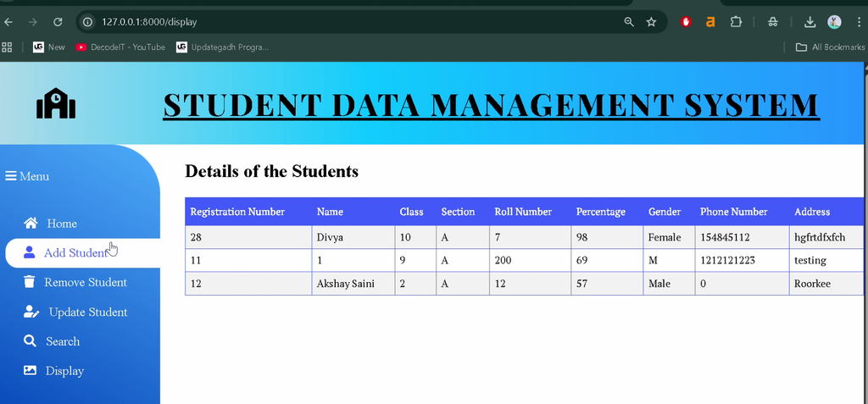Click the school building logo icon
Viewport: 868px width, 404px height.
pyautogui.click(x=56, y=103)
